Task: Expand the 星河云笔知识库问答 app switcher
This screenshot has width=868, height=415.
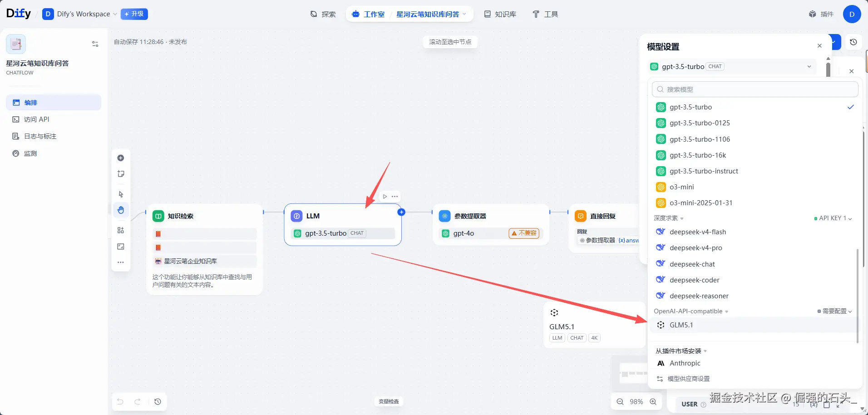Action: click(431, 14)
